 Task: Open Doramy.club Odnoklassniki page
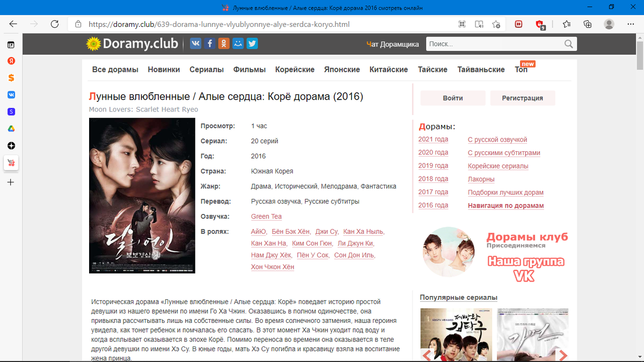click(224, 43)
